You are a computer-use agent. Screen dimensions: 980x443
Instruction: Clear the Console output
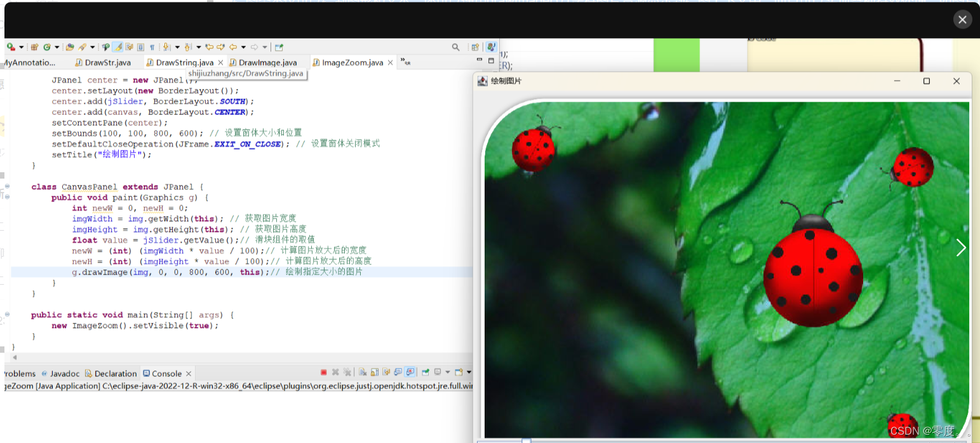[362, 372]
